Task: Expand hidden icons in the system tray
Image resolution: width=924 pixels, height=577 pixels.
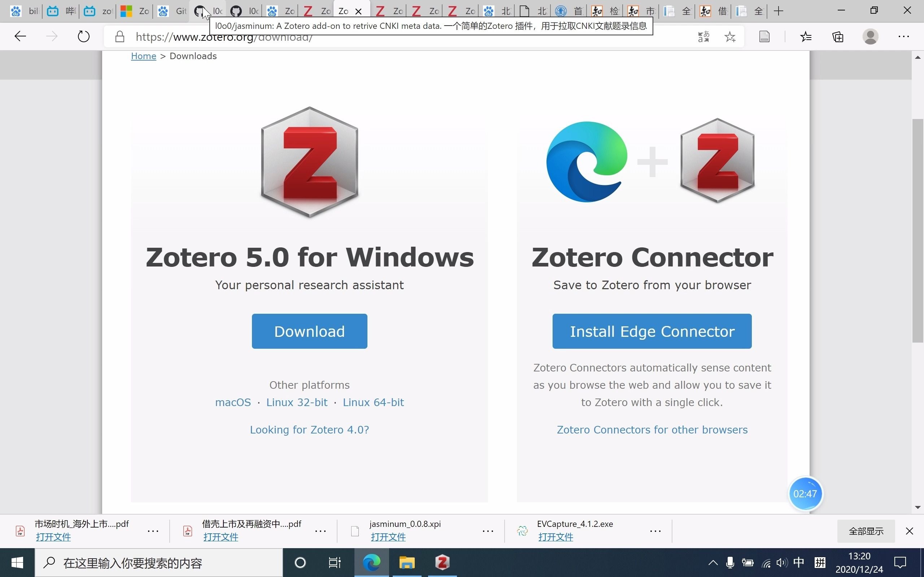Action: (712, 562)
